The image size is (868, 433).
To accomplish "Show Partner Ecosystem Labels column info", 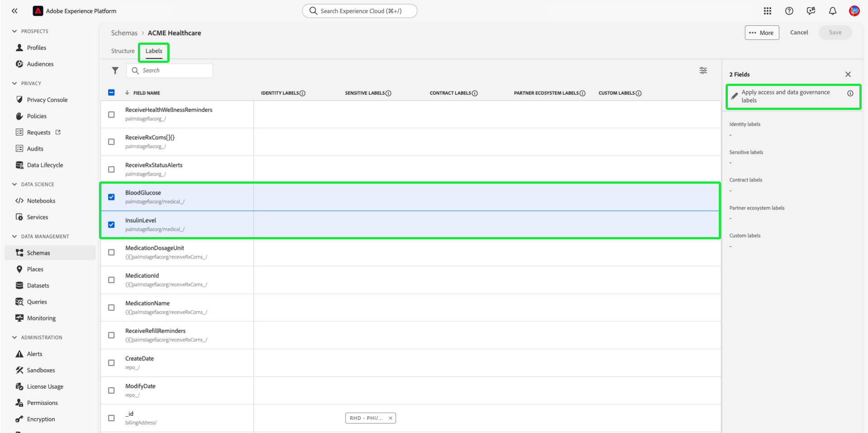I will click(x=582, y=93).
